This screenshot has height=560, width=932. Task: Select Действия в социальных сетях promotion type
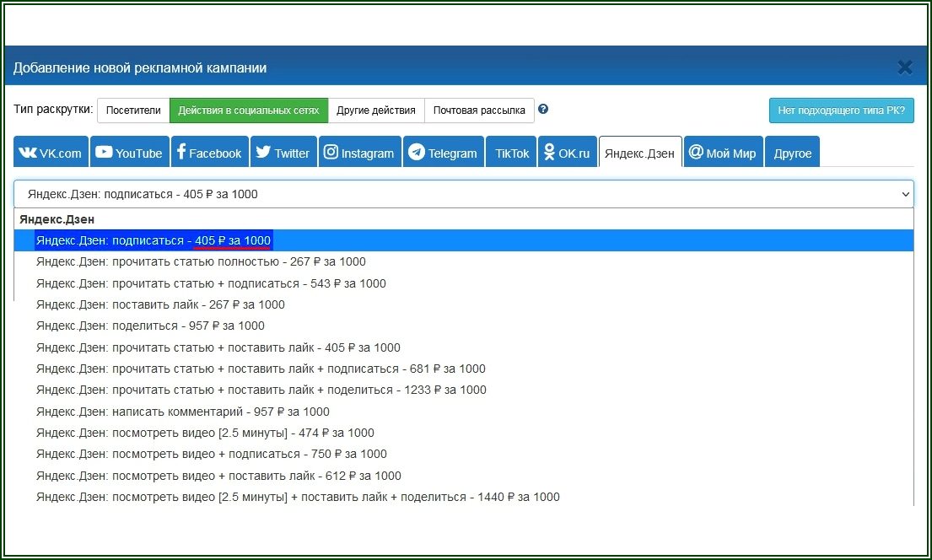pos(249,110)
